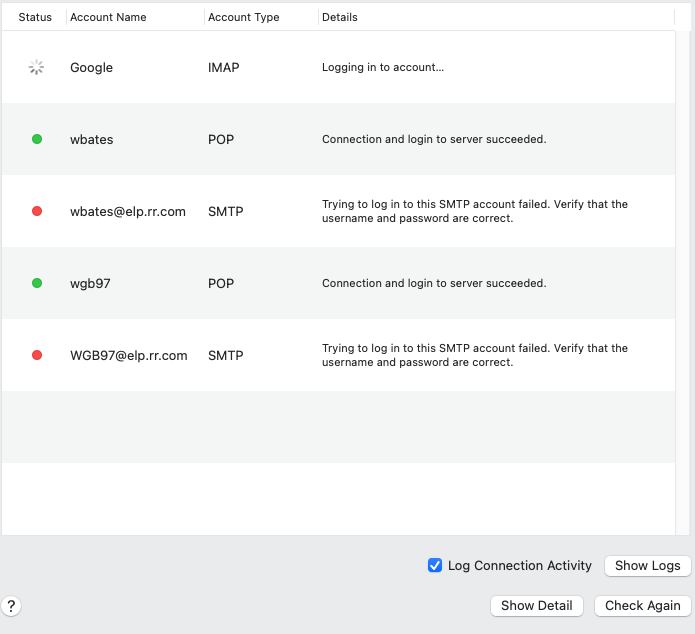
Task: Select the wbates@elp.rr.com SMTP account name
Action: tap(128, 212)
